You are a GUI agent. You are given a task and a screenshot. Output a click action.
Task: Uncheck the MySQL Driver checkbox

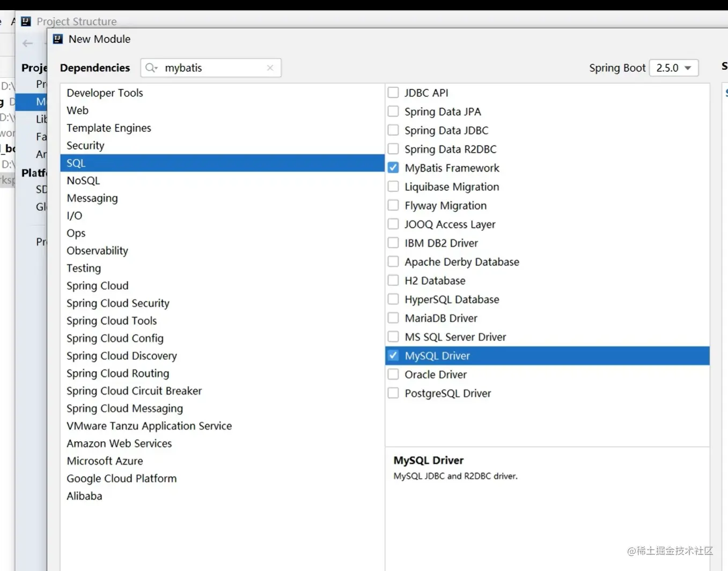[x=393, y=355]
